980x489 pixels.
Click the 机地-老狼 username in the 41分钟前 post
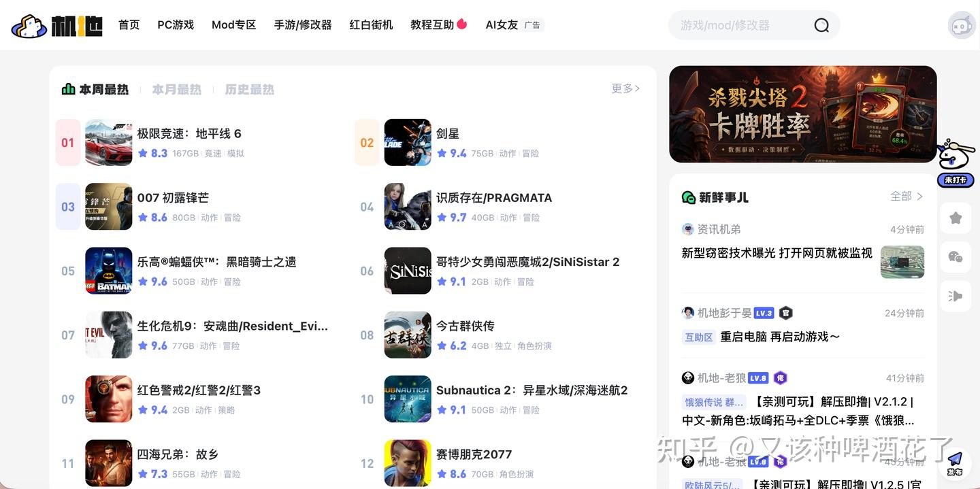click(x=721, y=377)
